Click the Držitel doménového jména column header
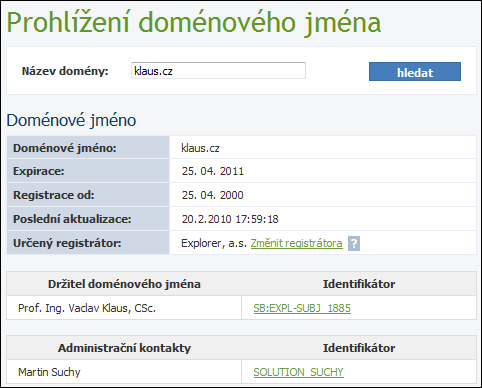 tap(124, 284)
